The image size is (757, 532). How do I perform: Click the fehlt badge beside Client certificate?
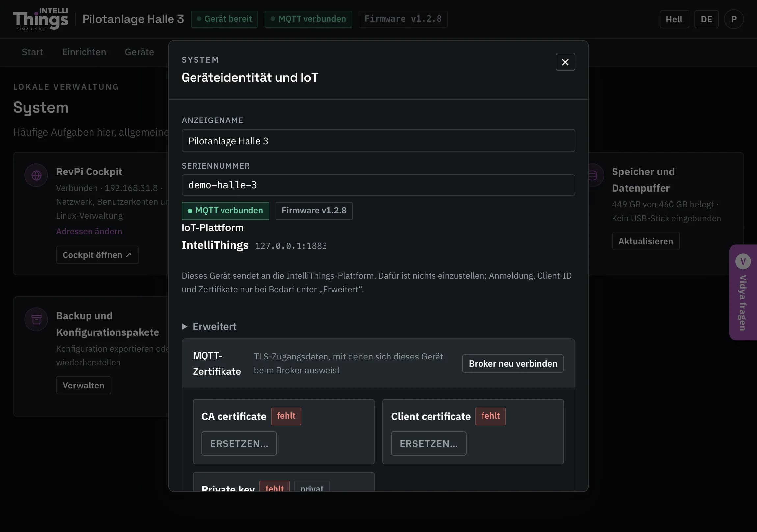pos(490,416)
